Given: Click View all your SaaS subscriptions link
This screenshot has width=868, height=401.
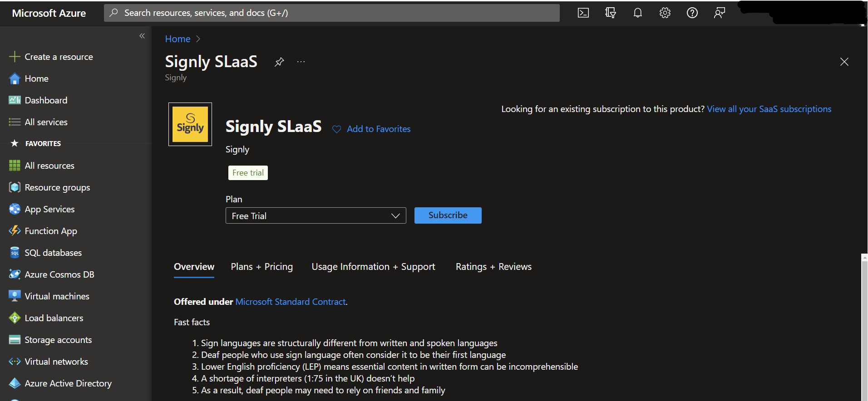Looking at the screenshot, I should point(769,109).
